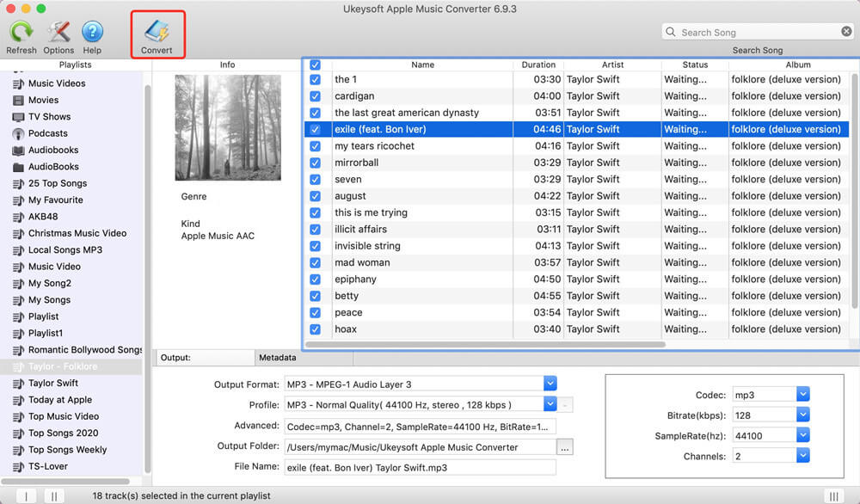The image size is (860, 504).
Task: Select the TV Shows monitor icon
Action: (18, 117)
